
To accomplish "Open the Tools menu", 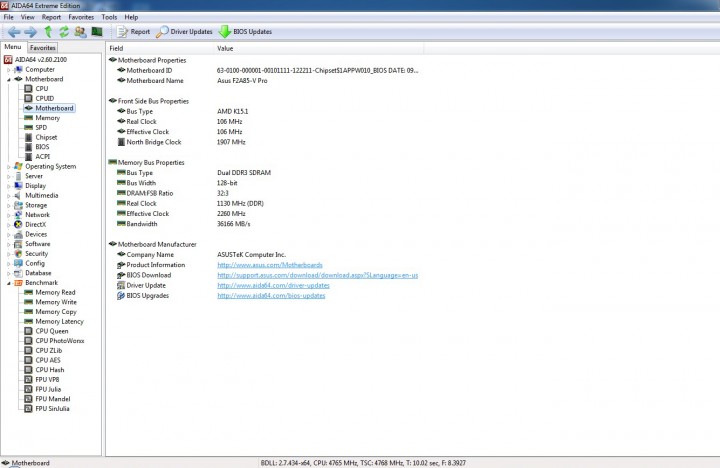I will (109, 17).
